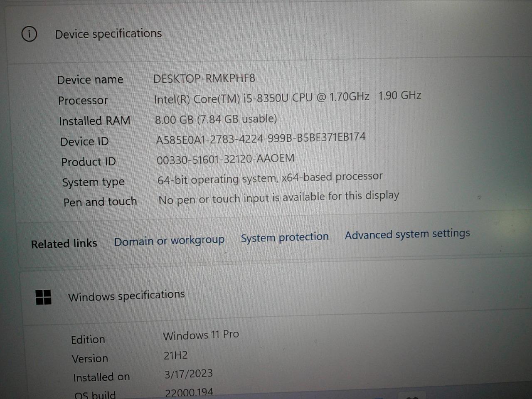Click the Windows specifications heading
This screenshot has width=532, height=399.
coord(126,296)
